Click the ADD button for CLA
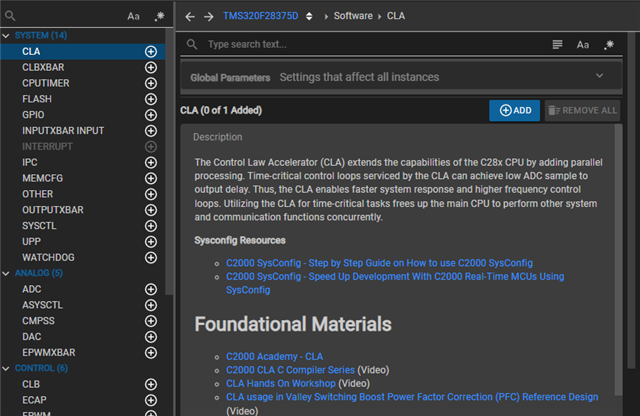This screenshot has width=640, height=416. [x=514, y=110]
